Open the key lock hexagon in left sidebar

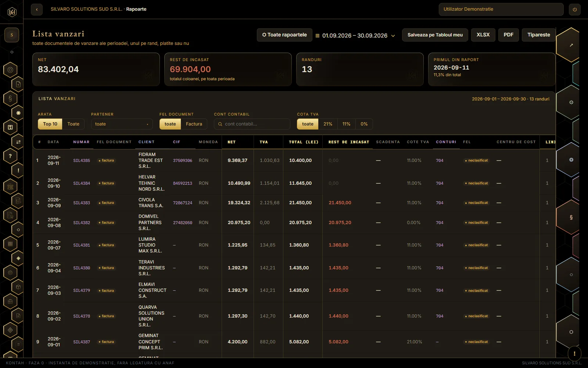10,127
